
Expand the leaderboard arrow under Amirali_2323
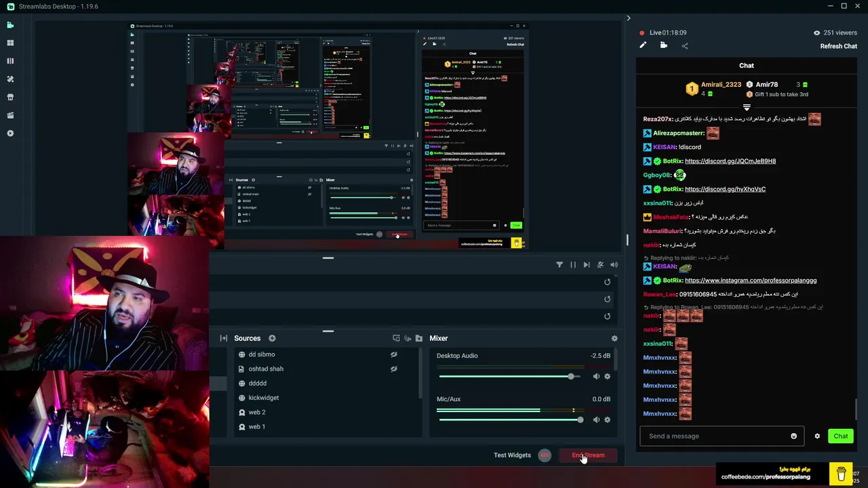point(747,108)
